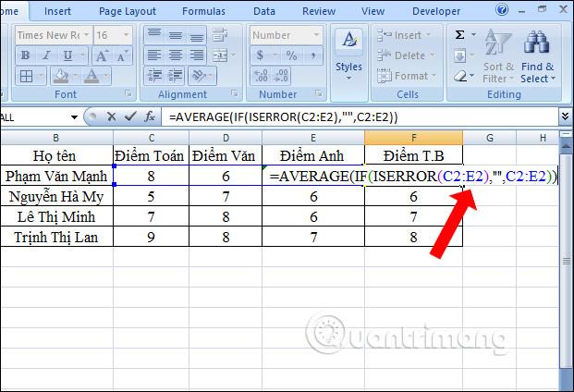574x392 pixels.
Task: Open Font dialog launcher
Action: [x=128, y=93]
